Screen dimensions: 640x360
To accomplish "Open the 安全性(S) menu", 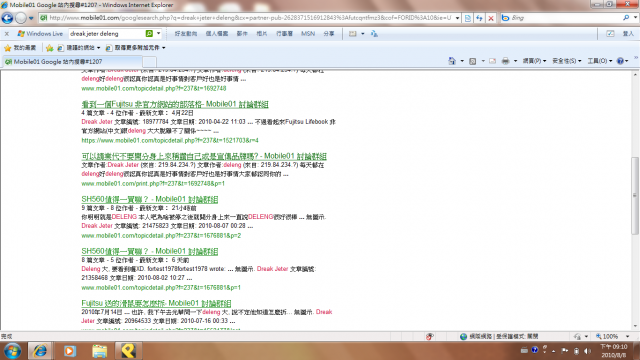I will coord(567,61).
